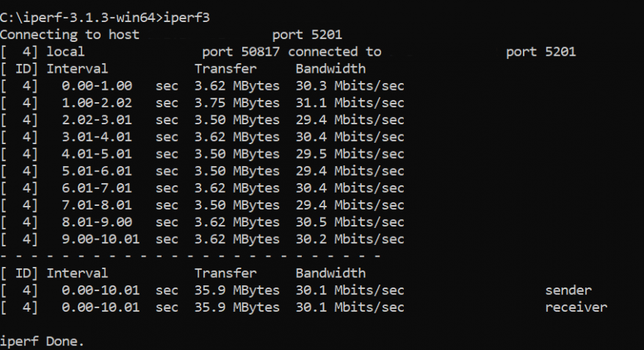The width and height of the screenshot is (644, 350).
Task: Click the 'iperf Done.' message
Action: 43,341
